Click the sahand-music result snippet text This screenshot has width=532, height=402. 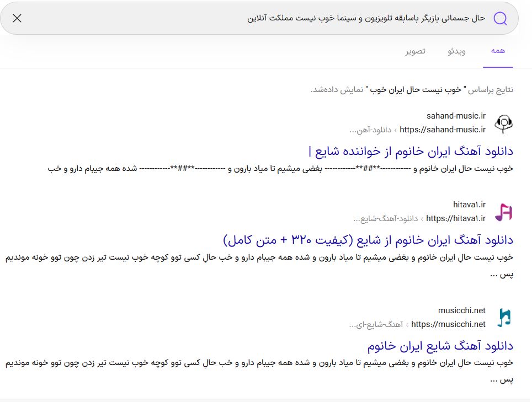tap(280, 168)
